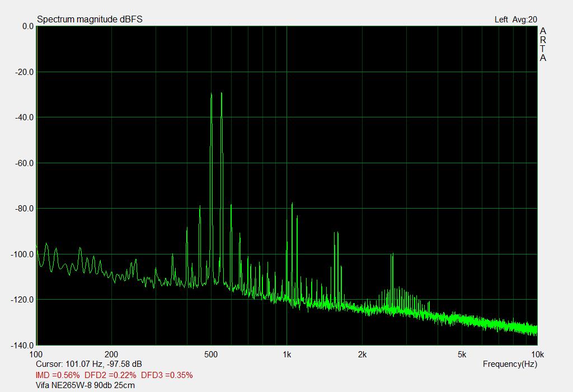Click the 'Left' channel label

(501, 20)
